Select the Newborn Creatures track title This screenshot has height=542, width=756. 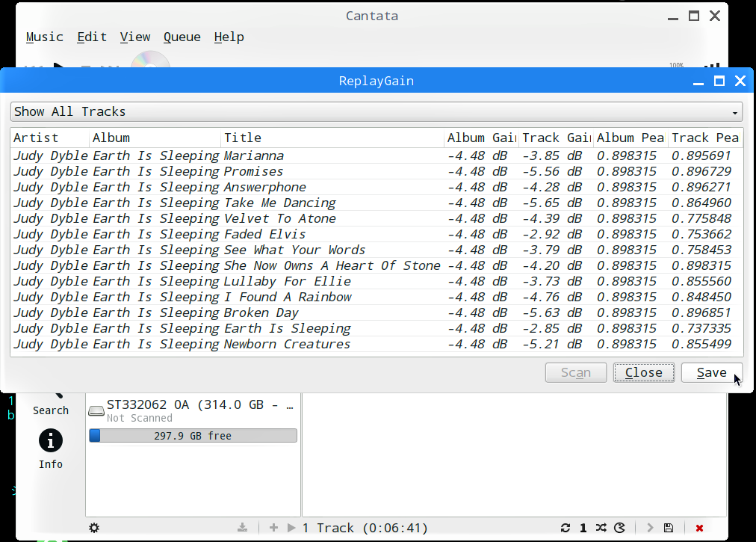click(287, 344)
